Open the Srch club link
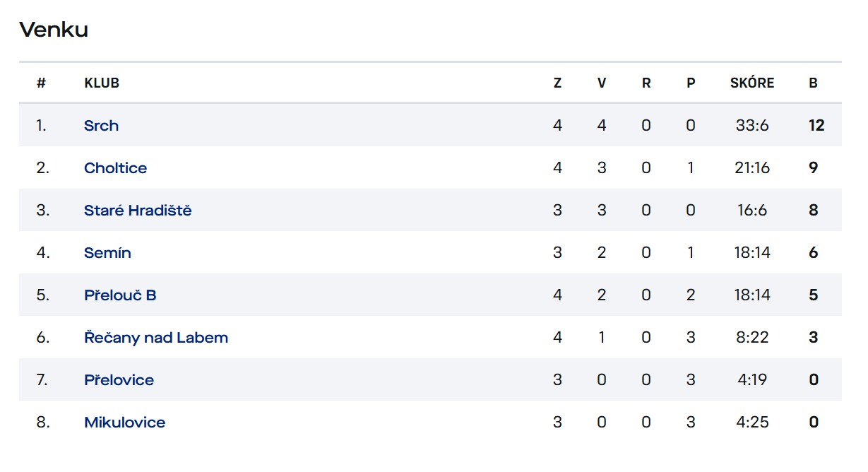The height and width of the screenshot is (472, 868). pyautogui.click(x=101, y=126)
